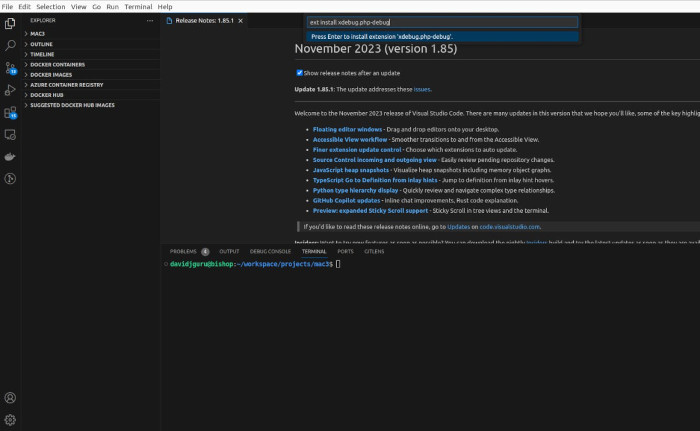The image size is (700, 431).
Task: Open the Docker view icon
Action: point(10,157)
